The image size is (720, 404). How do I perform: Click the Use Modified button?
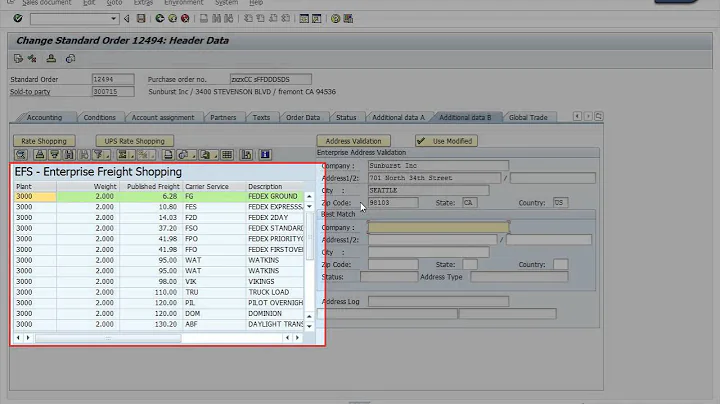pos(446,141)
